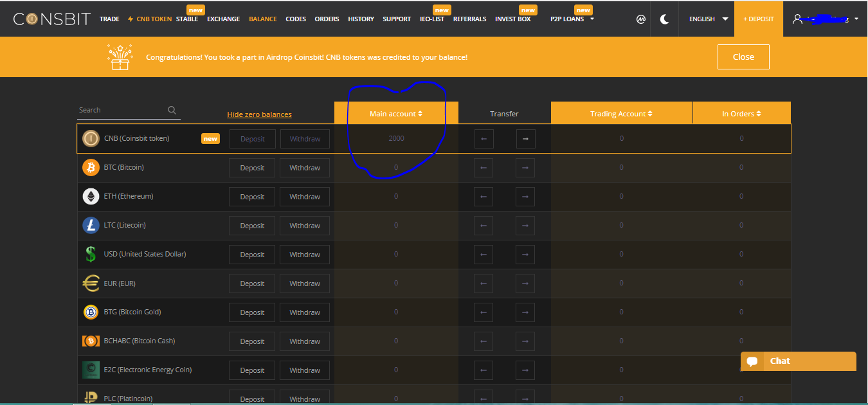Withdraw CNB Coinsbit token

(305, 139)
